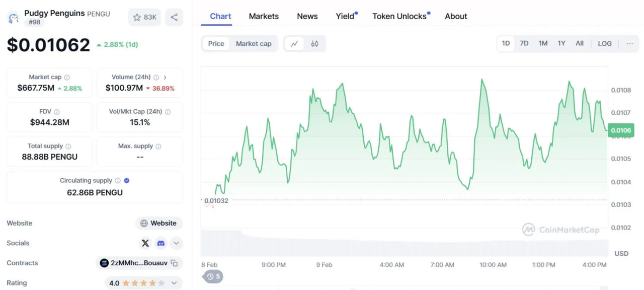This screenshot has height=290, width=644.
Task: Switch to the Markets tab
Action: coord(264,16)
